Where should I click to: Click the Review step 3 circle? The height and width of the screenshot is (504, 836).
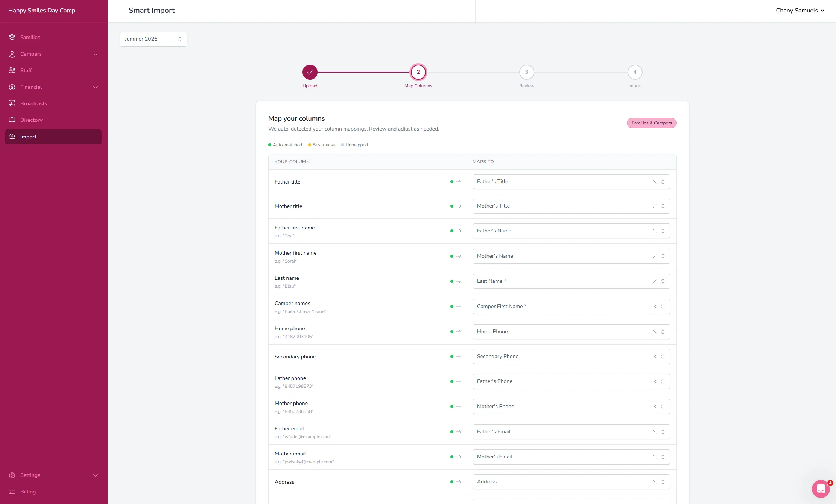coord(527,72)
